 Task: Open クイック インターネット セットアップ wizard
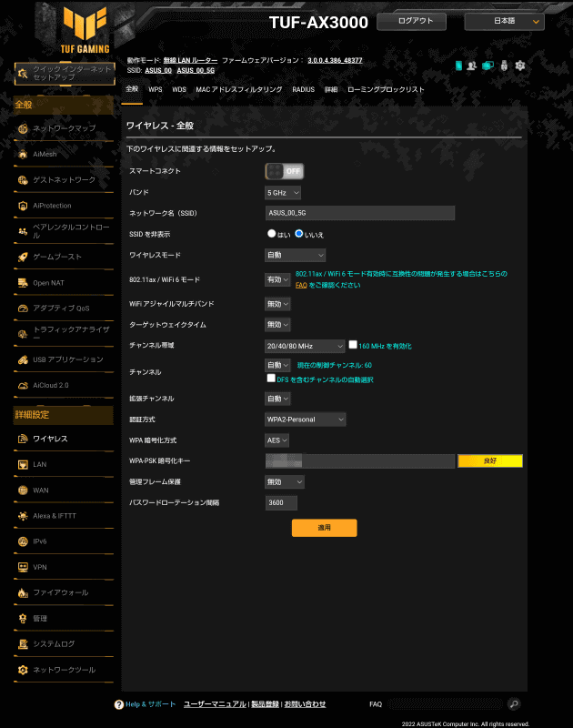65,74
